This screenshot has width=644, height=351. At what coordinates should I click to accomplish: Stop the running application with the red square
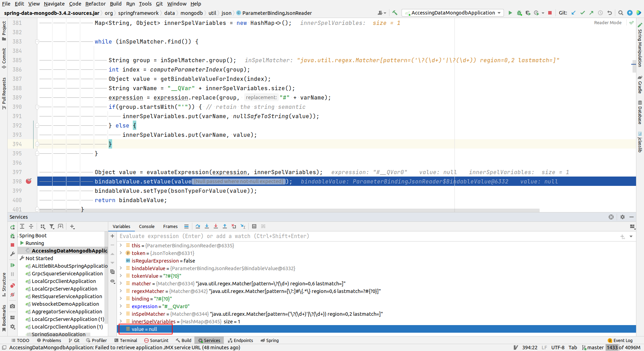(x=550, y=13)
